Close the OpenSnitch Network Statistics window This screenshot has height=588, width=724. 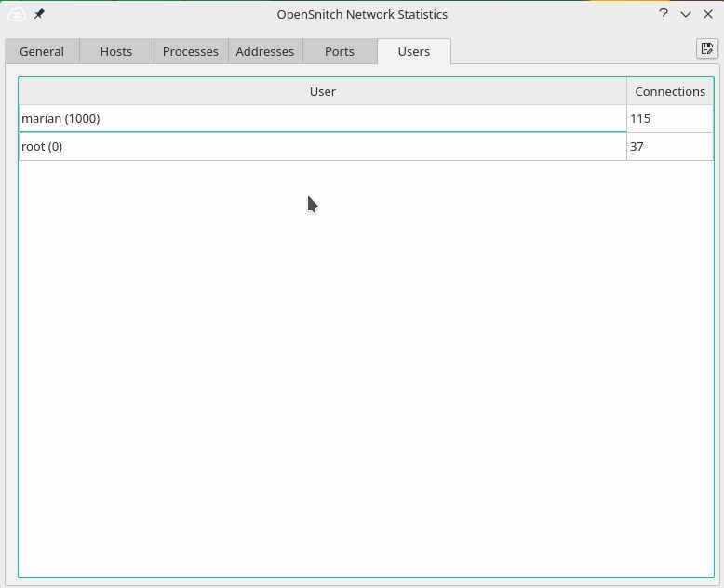(x=708, y=14)
